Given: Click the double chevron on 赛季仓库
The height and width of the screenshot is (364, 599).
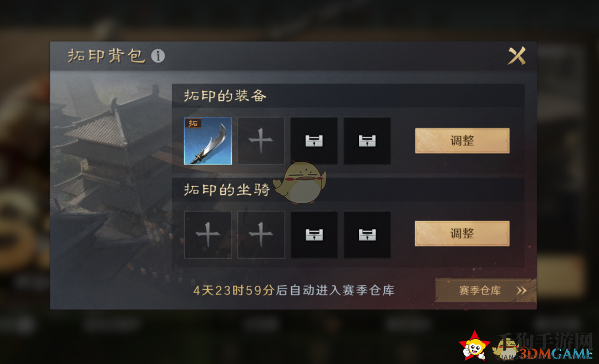Looking at the screenshot, I should (521, 291).
